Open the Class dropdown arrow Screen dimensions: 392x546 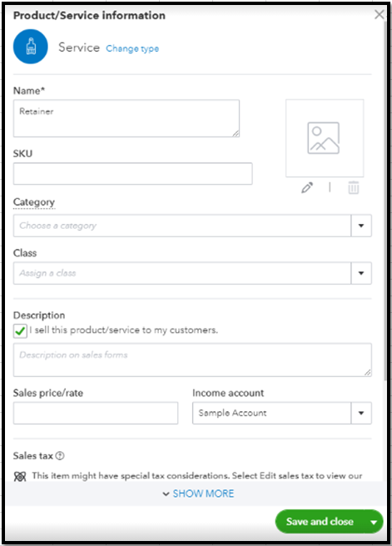click(361, 273)
